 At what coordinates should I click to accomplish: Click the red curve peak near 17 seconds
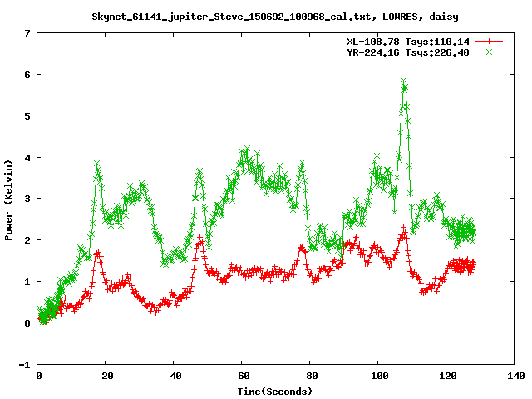pyautogui.click(x=98, y=253)
